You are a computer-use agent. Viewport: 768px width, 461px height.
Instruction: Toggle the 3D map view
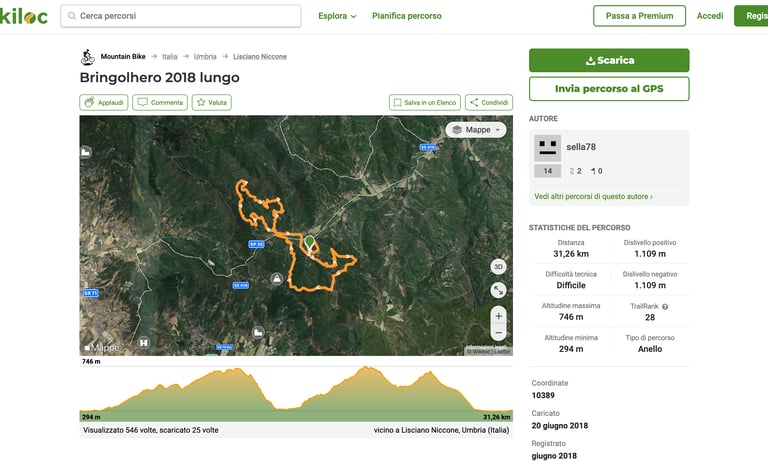(498, 267)
